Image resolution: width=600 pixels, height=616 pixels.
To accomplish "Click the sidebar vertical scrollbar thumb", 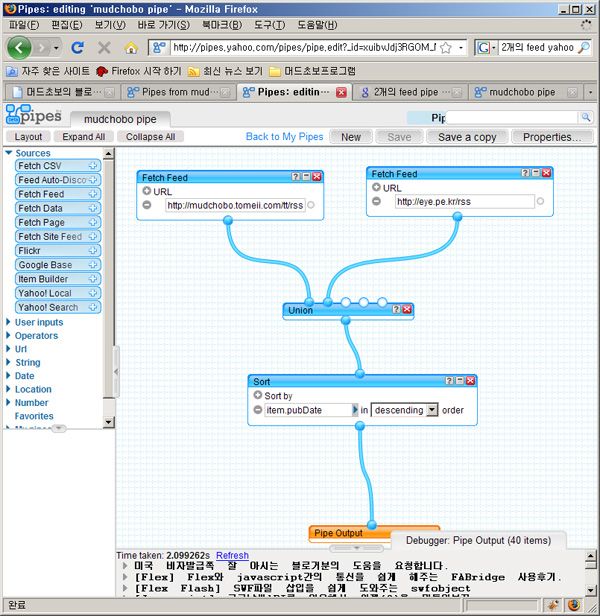I will coord(109,277).
